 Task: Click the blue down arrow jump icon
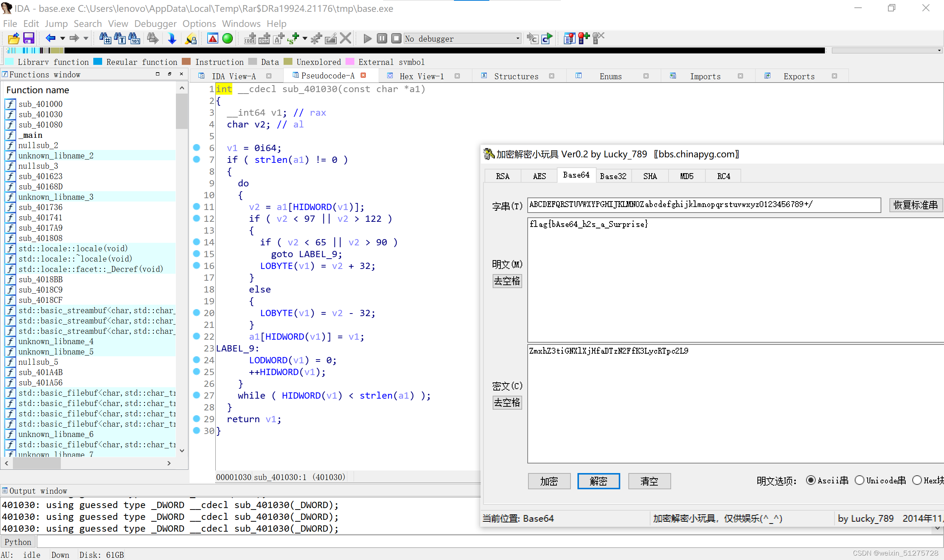172,38
